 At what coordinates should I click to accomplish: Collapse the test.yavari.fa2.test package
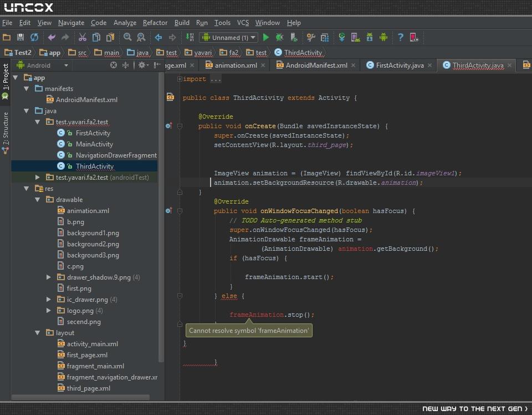point(38,122)
